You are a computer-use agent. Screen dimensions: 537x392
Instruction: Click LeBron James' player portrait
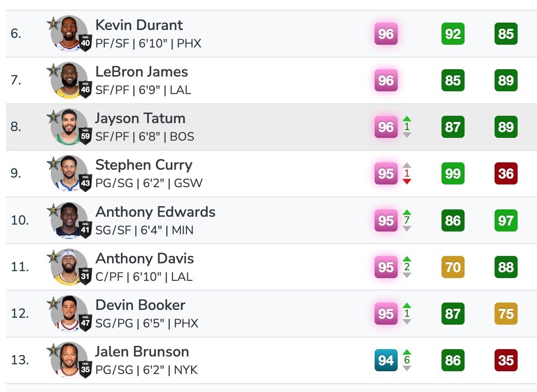pyautogui.click(x=69, y=80)
